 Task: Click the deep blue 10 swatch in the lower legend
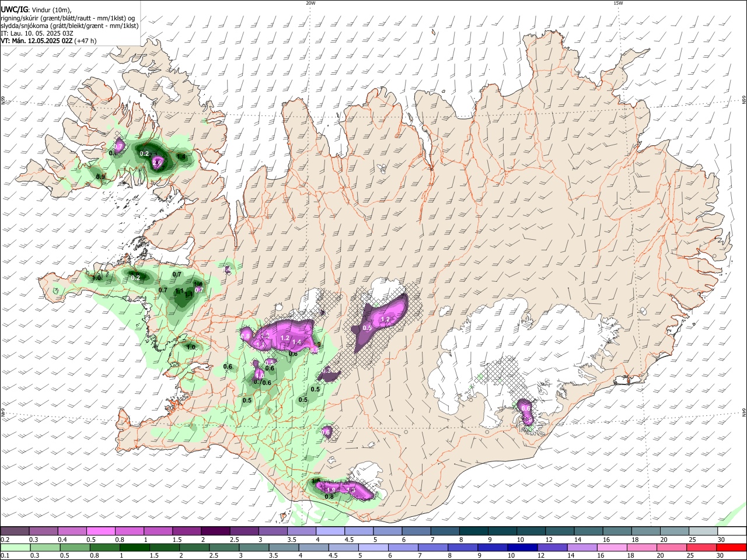click(522, 547)
